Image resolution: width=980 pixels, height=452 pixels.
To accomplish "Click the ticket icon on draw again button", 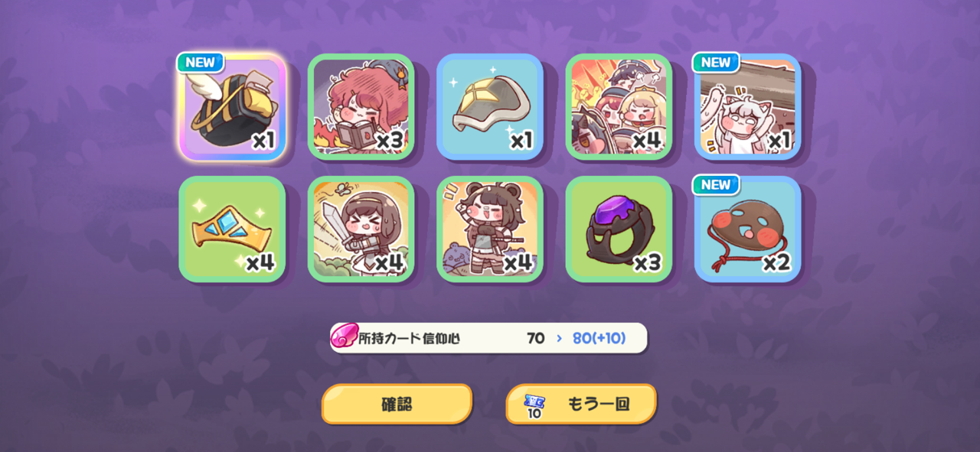I will pos(534,405).
